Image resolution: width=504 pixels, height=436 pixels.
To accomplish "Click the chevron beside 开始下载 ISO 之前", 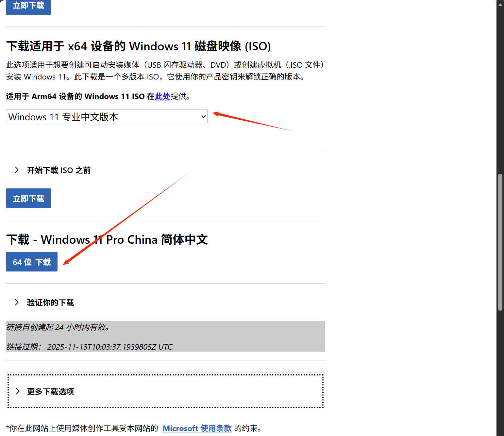I will (17, 170).
